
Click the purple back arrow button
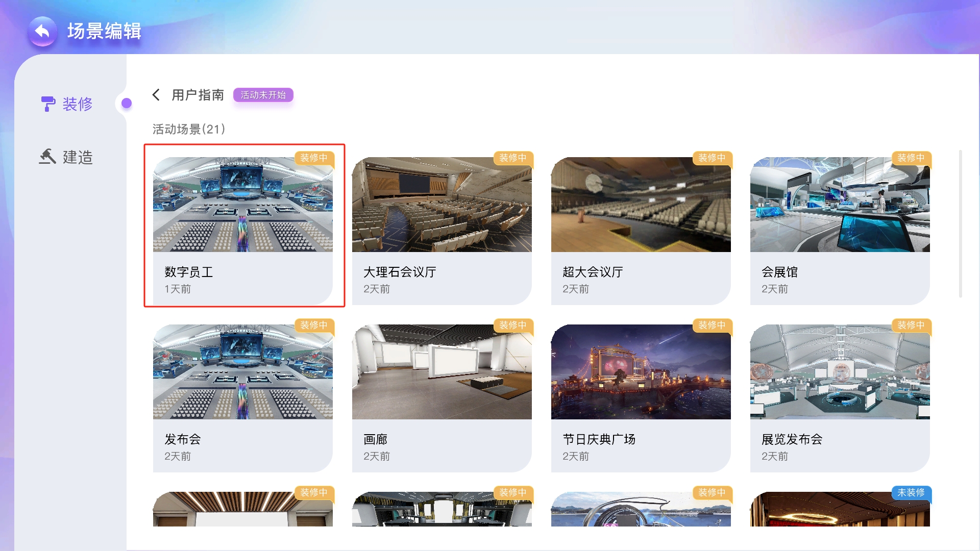click(x=43, y=32)
